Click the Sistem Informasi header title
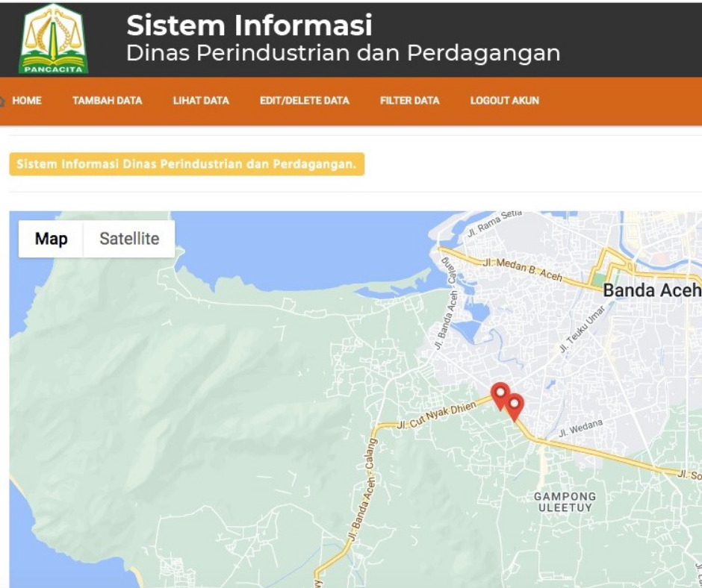The width and height of the screenshot is (702, 588). coord(249,25)
